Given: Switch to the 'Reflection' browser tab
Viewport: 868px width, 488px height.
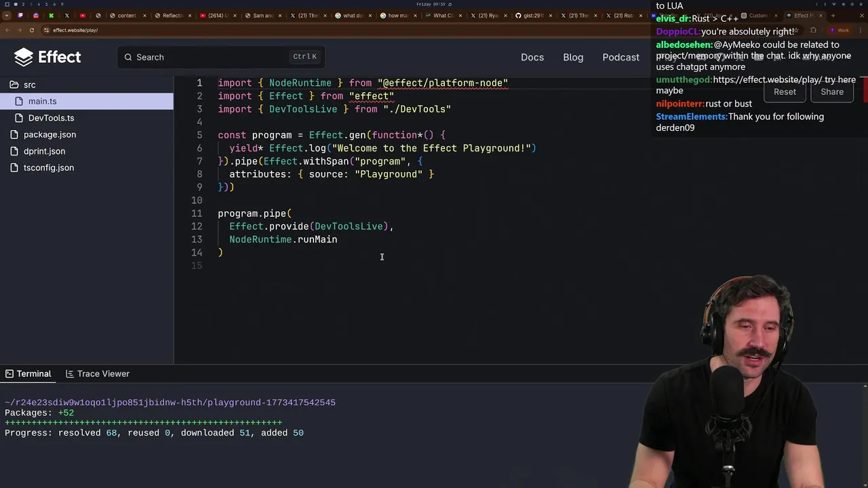Looking at the screenshot, I should click(172, 16).
